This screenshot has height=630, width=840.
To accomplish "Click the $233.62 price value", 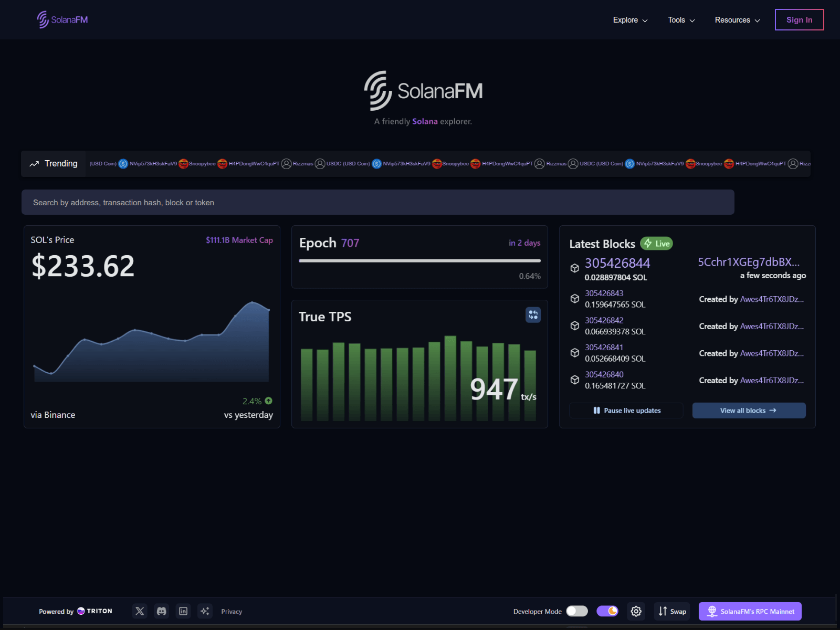I will coord(83,266).
